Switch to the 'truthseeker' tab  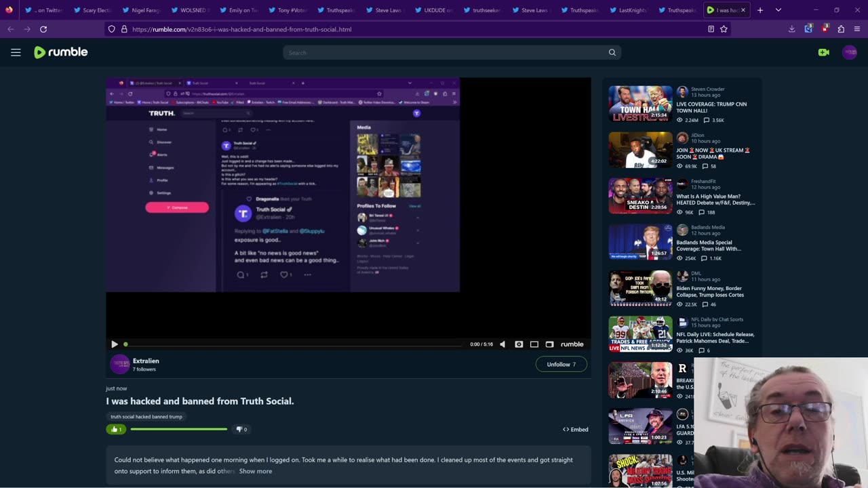click(x=482, y=10)
